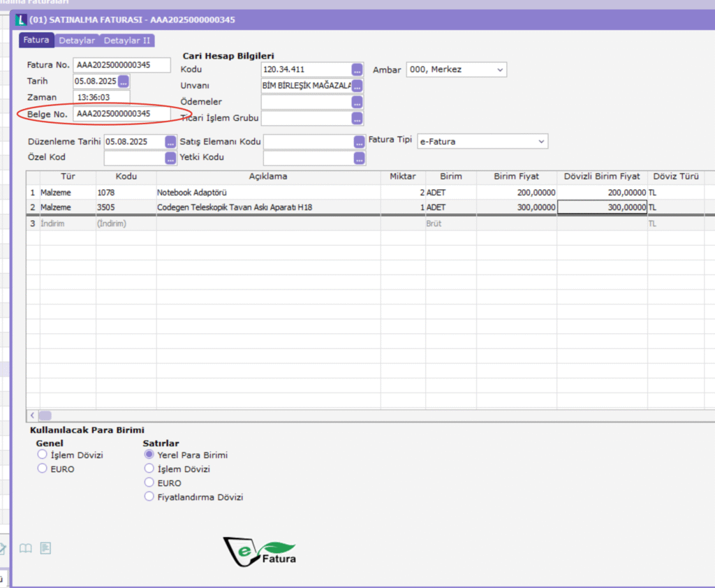Open the Unvanı lookup button

pos(357,86)
